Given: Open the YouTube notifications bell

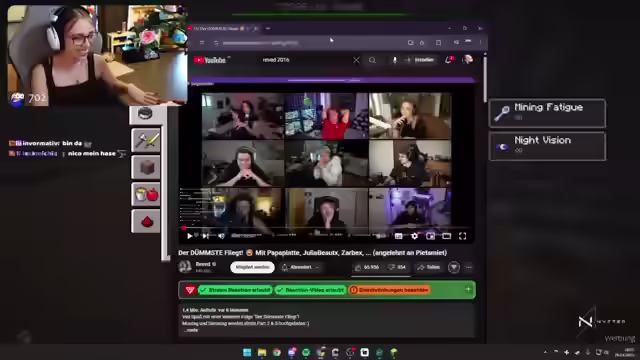Looking at the screenshot, I should pos(449,60).
